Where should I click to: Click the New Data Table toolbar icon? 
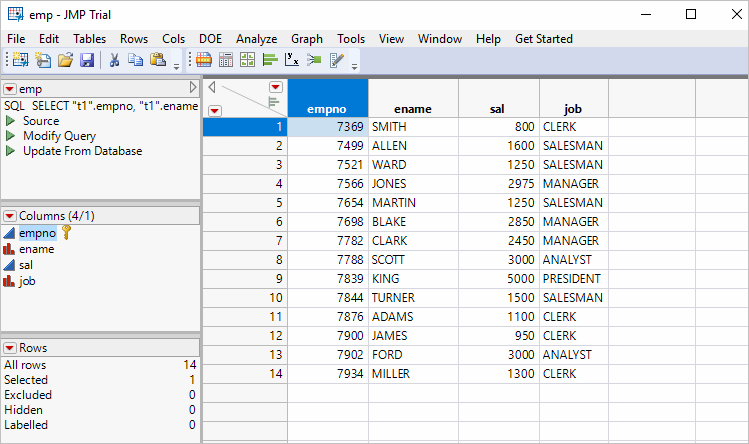click(x=20, y=60)
